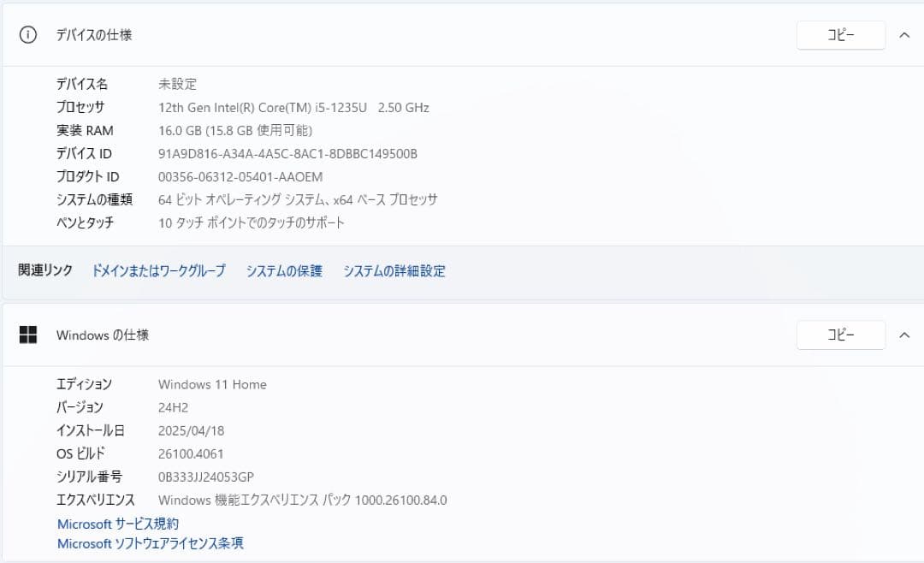Click the エディション label
Image resolution: width=924 pixels, height=563 pixels.
pos(84,384)
